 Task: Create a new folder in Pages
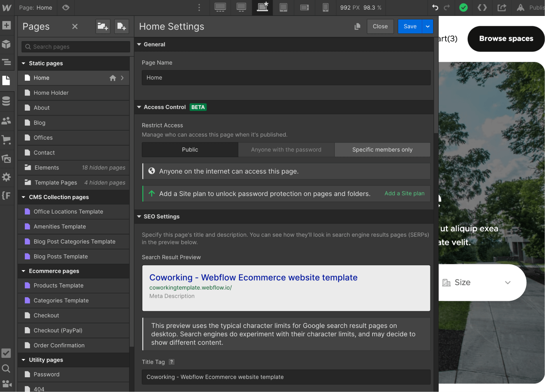click(x=103, y=26)
